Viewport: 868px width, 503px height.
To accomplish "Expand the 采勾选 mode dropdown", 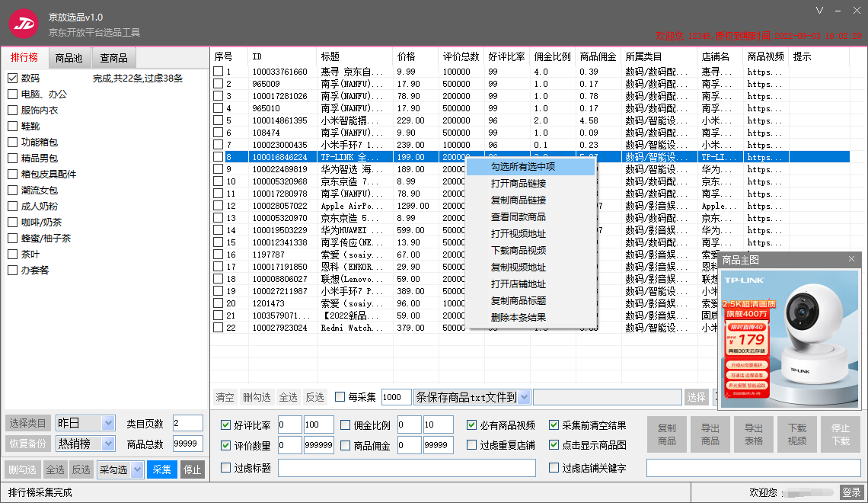I will 138,469.
